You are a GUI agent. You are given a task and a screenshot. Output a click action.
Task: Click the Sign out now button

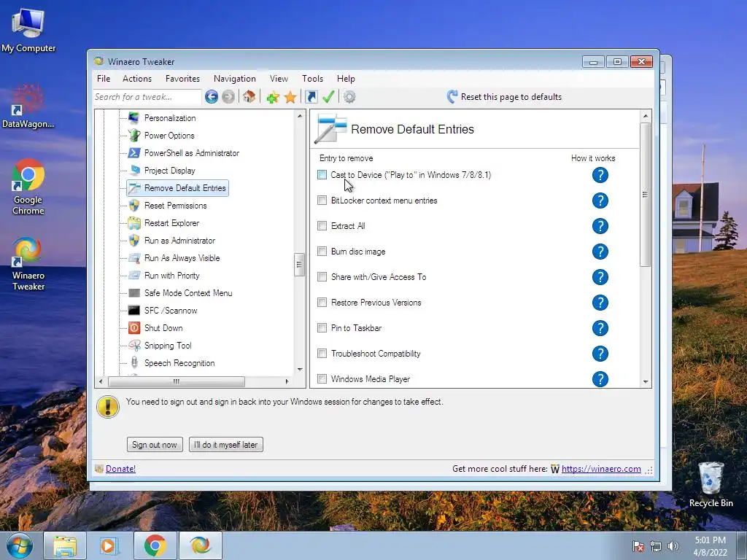[x=155, y=445]
